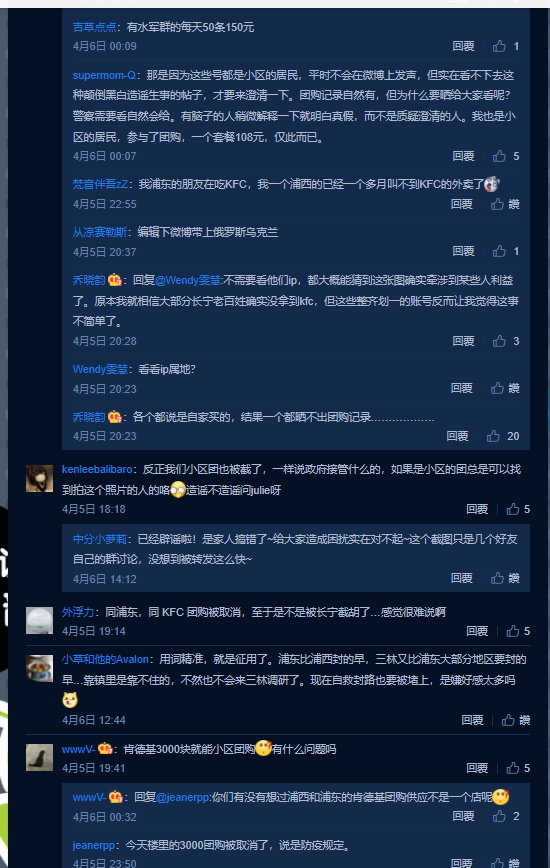Like 外浮力's comment about KFC
This screenshot has height=868, width=550.
(513, 631)
